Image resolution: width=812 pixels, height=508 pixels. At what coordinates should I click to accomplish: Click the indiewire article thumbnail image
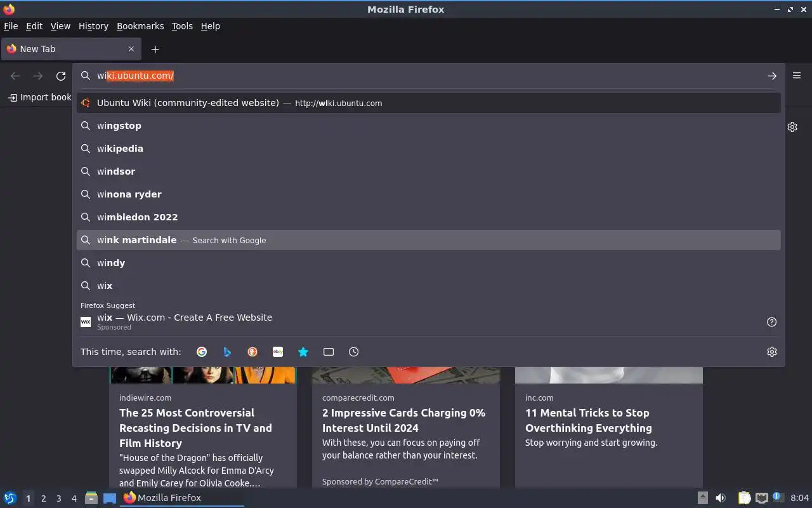203,375
